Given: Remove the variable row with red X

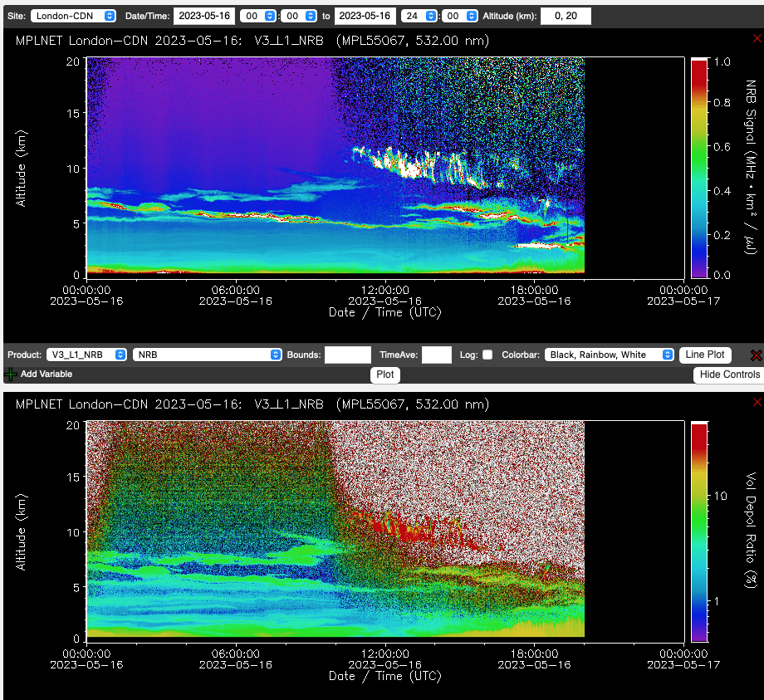Looking at the screenshot, I should [x=756, y=355].
